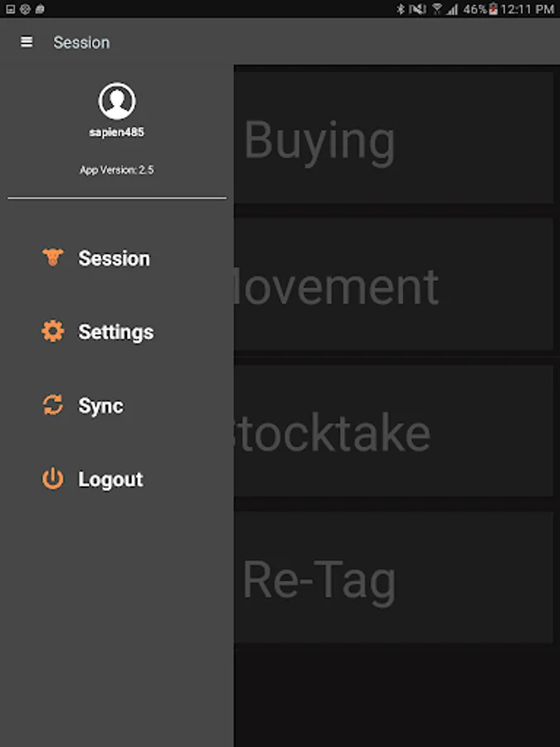The width and height of the screenshot is (560, 747).
Task: Tap the Wi-Fi signal status icon
Action: click(436, 8)
